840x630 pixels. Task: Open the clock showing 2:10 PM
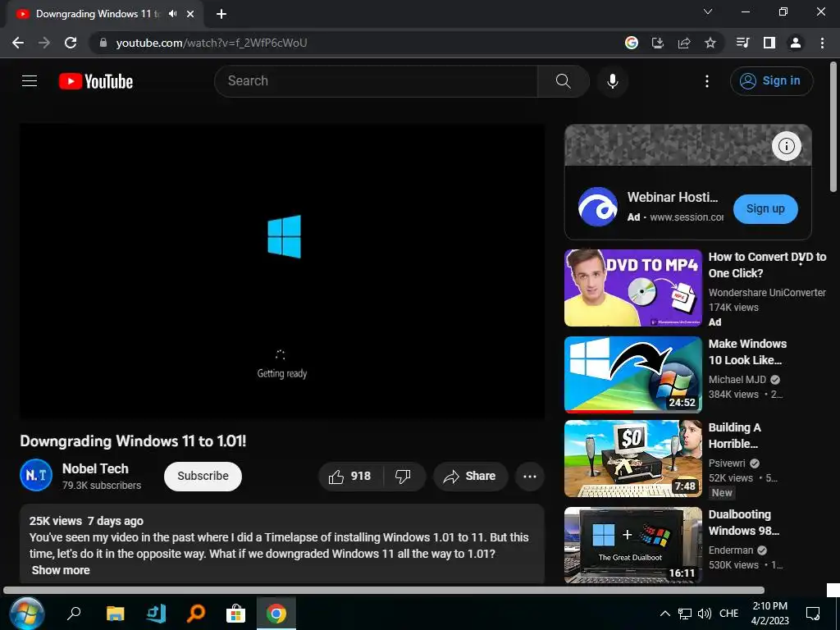click(769, 614)
